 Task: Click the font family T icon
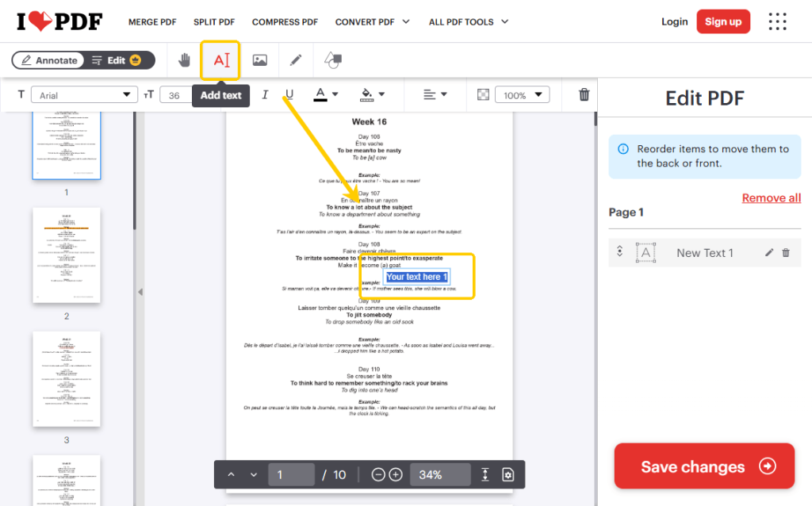coord(21,94)
